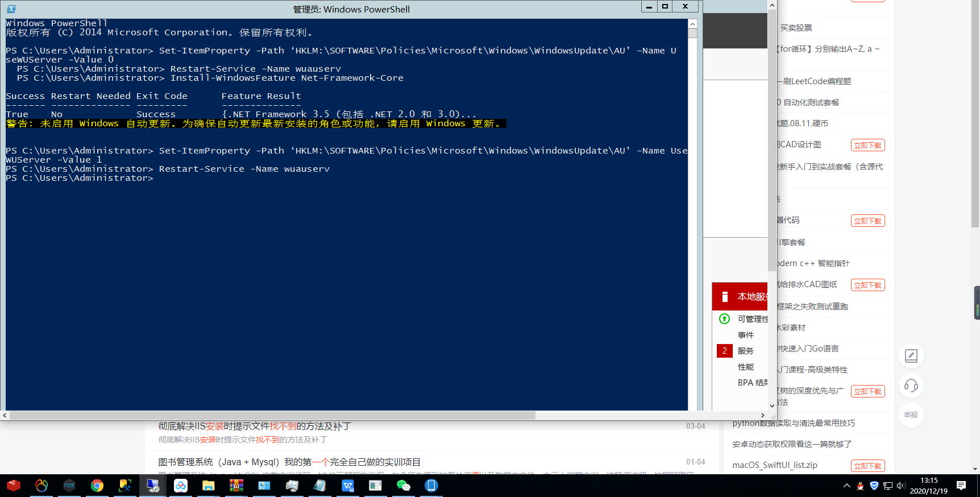Open the 买卖股票 link in the sidebar
This screenshot has height=497, width=980.
coord(796,28)
